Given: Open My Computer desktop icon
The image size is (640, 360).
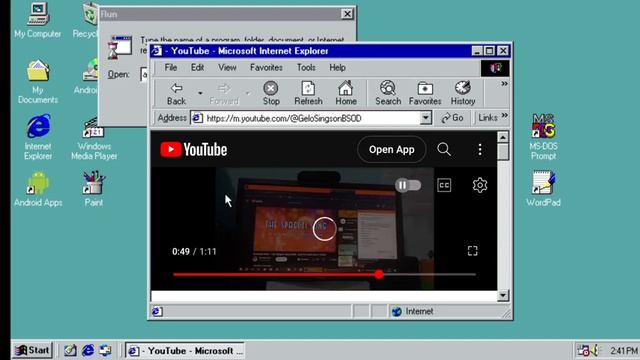Looking at the screenshot, I should [x=38, y=20].
